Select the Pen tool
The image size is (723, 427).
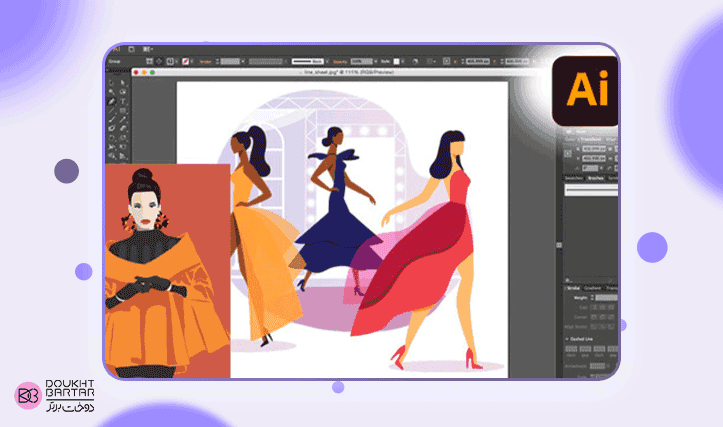(x=111, y=101)
